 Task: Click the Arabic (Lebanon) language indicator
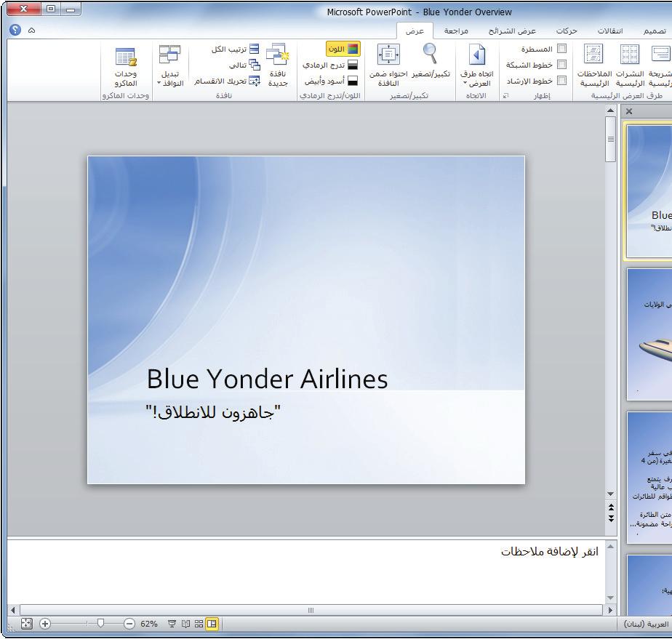click(647, 624)
